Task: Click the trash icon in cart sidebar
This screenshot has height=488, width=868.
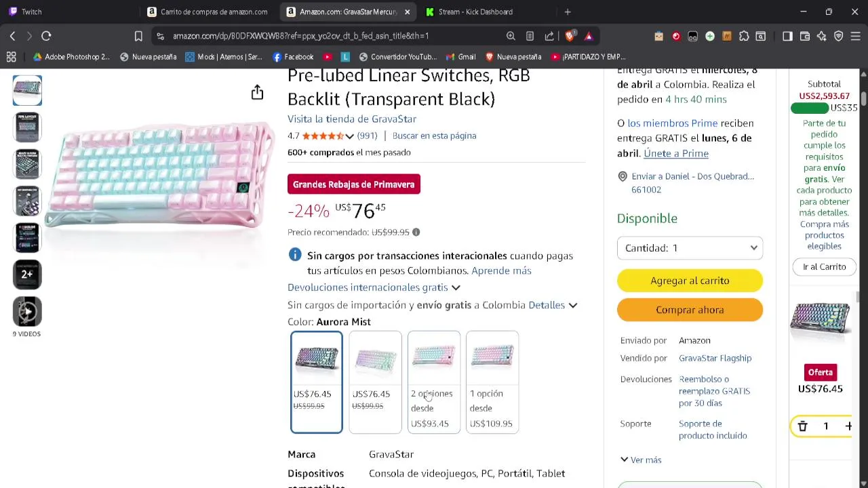Action: click(802, 426)
